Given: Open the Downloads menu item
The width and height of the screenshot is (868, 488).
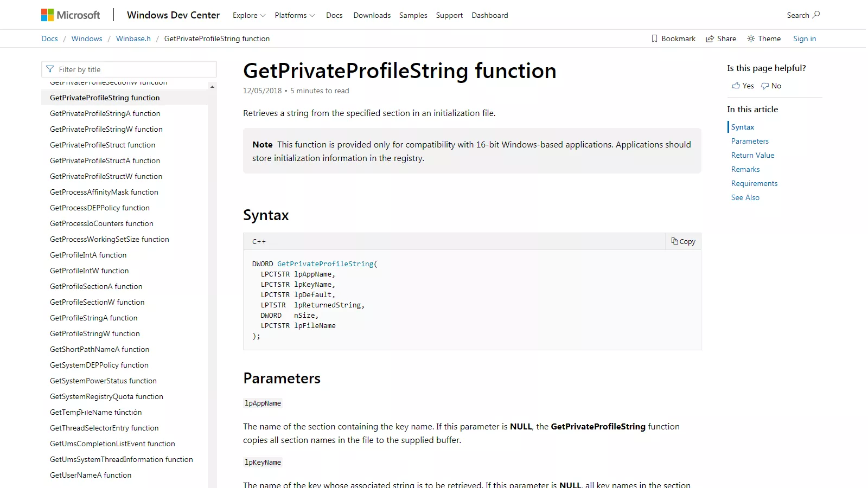Looking at the screenshot, I should point(372,15).
